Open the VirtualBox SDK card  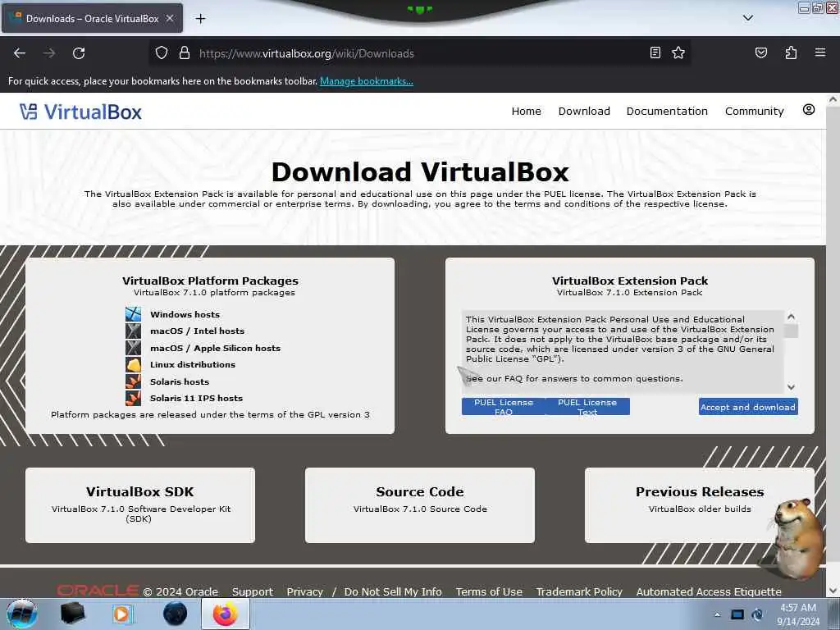click(x=139, y=505)
